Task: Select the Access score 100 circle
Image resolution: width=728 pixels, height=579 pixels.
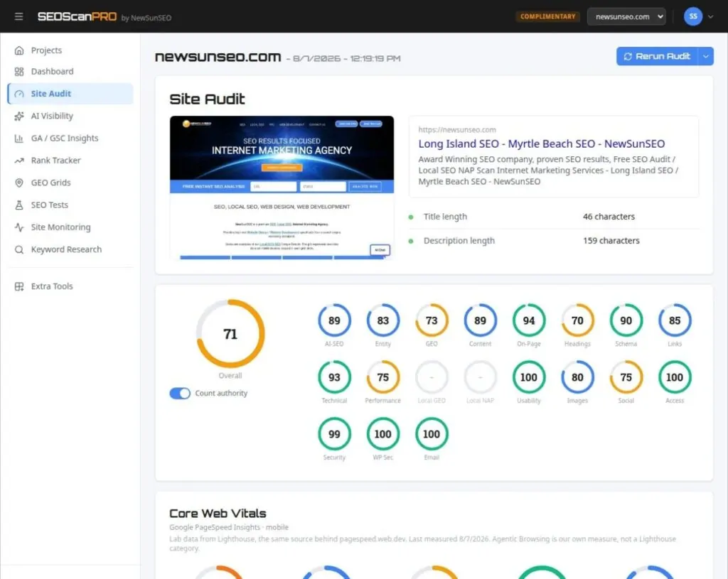Action: click(x=675, y=377)
